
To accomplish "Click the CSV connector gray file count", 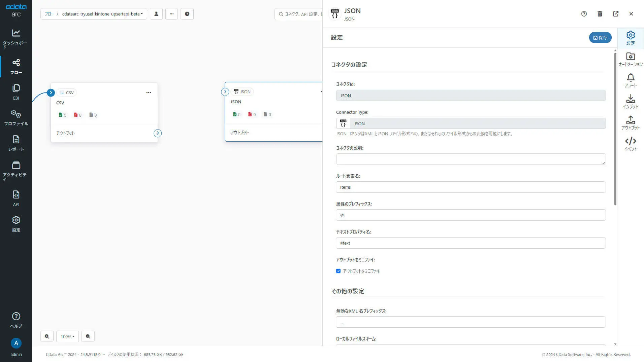I will [93, 115].
